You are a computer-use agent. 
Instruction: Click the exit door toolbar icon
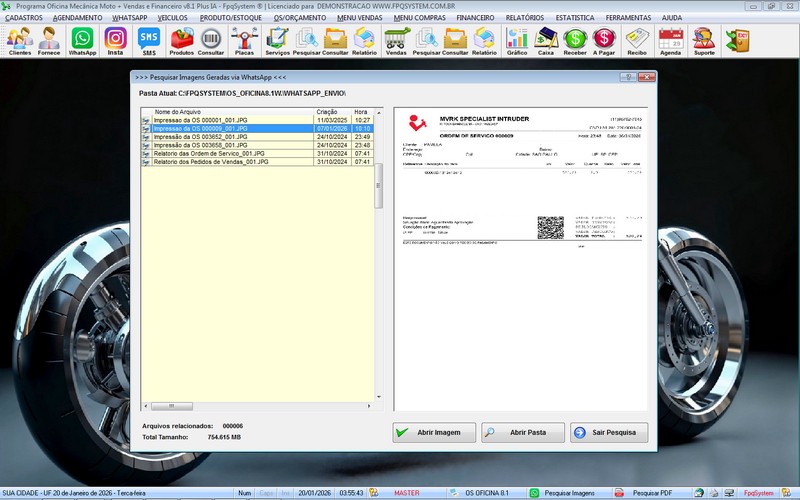coord(737,41)
